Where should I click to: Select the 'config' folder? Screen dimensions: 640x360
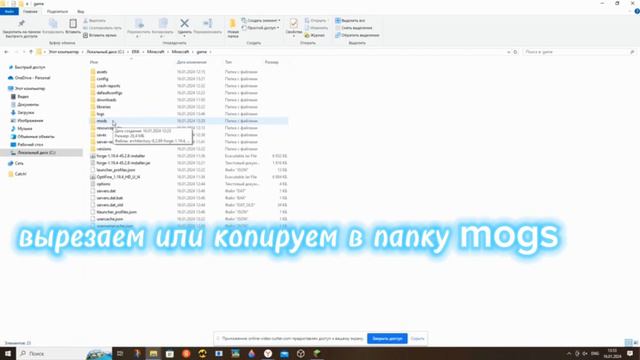(102, 79)
